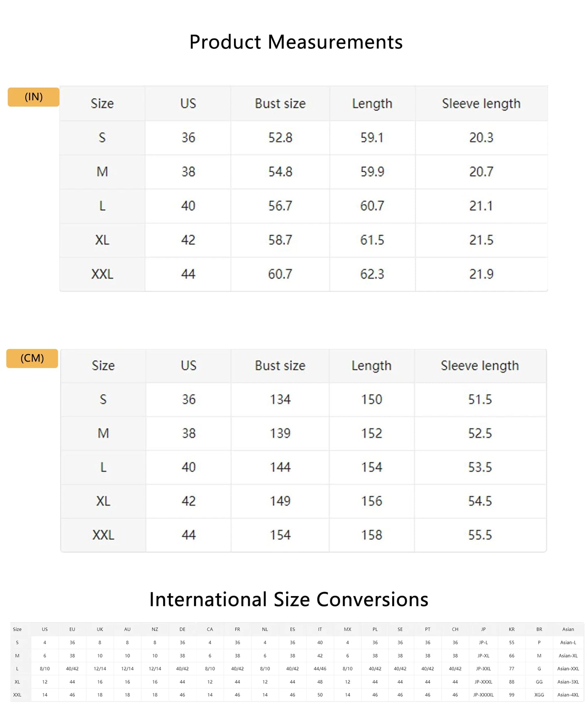Click sleeve length value 21.9

[x=481, y=274]
